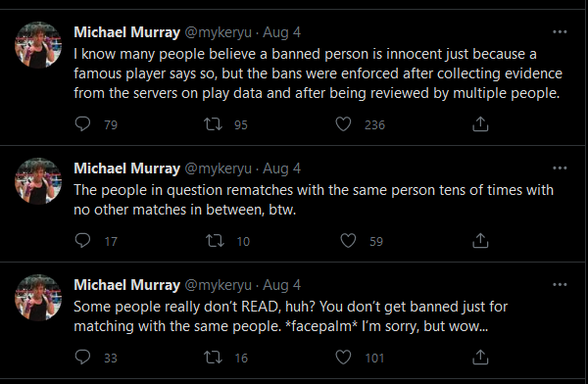
Task: Open the Aug 4 timestamp of facepalm tweet
Action: [281, 285]
